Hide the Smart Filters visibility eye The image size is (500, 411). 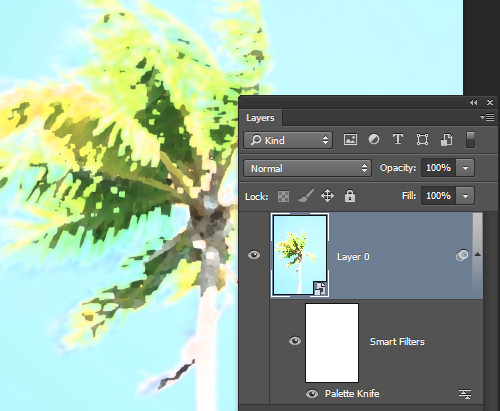coord(295,341)
